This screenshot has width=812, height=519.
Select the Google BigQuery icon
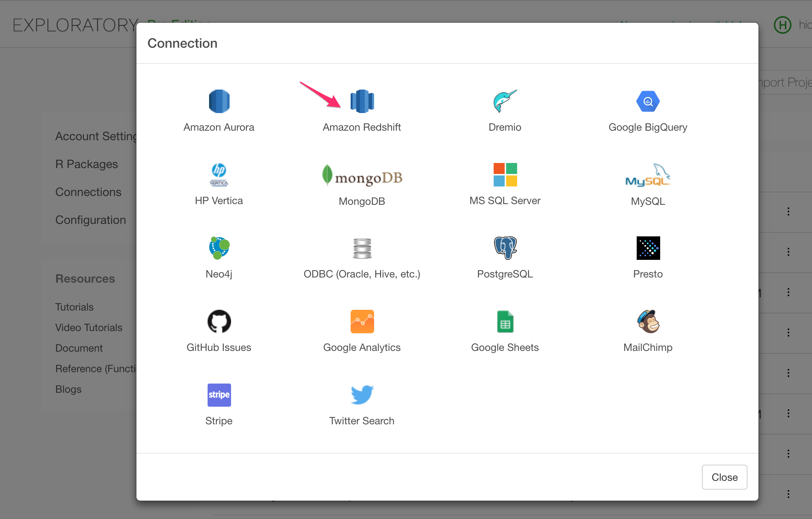click(648, 101)
